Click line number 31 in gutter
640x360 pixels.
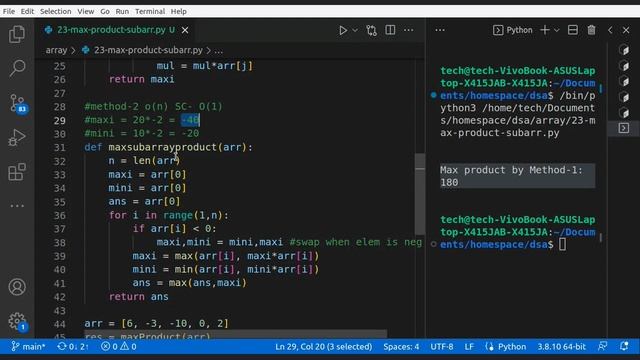tap(60, 147)
